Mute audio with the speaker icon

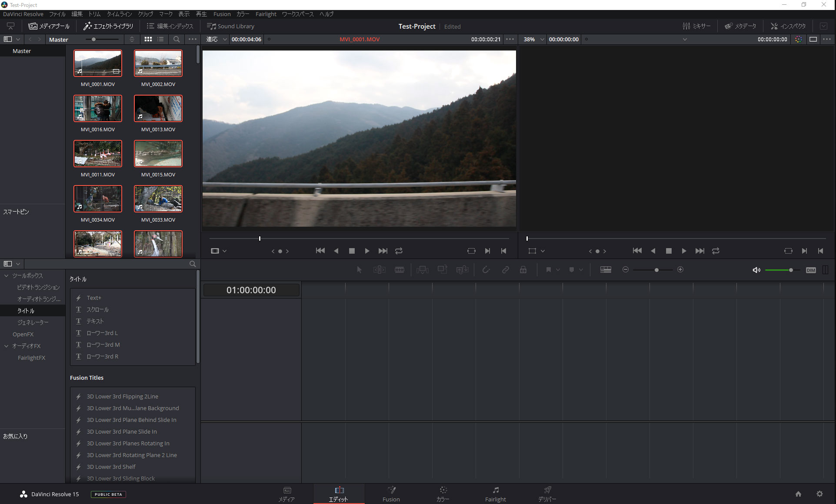(x=756, y=270)
